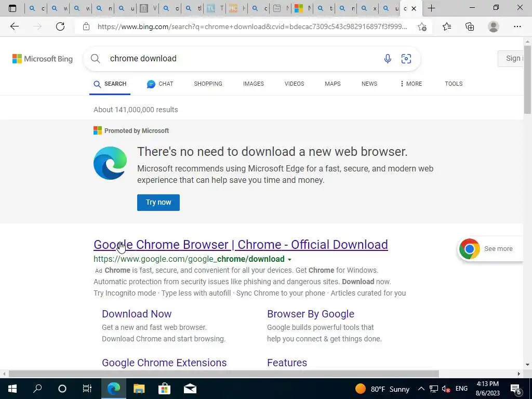Open the tab actions menu icon
The width and height of the screenshot is (532, 399).
(x=12, y=8)
